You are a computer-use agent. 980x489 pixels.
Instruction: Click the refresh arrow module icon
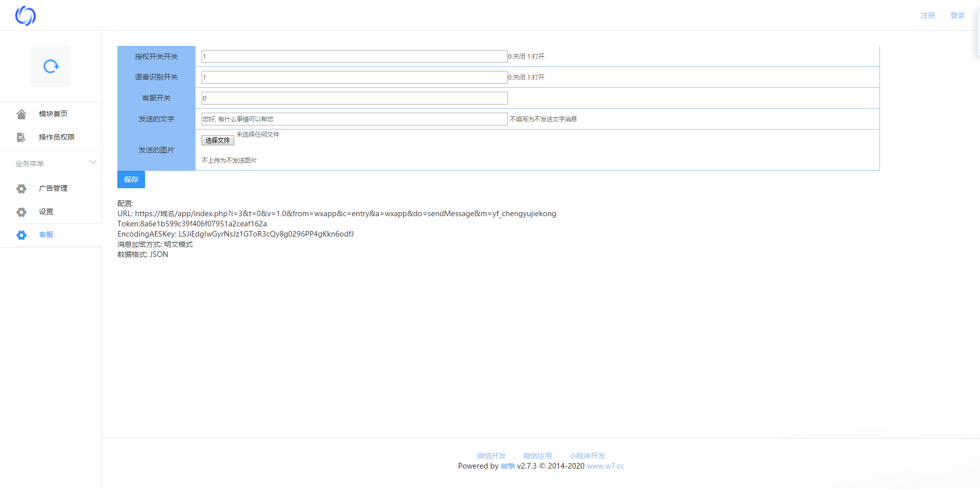51,66
